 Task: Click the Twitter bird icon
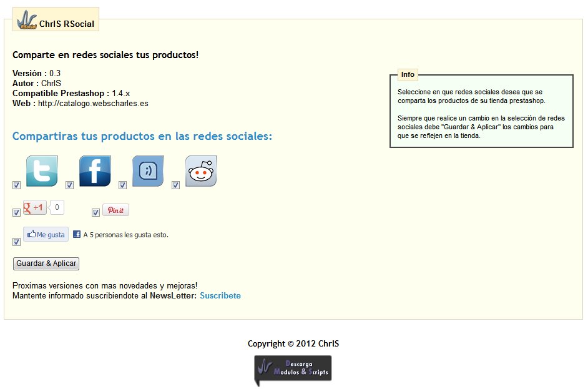[42, 170]
